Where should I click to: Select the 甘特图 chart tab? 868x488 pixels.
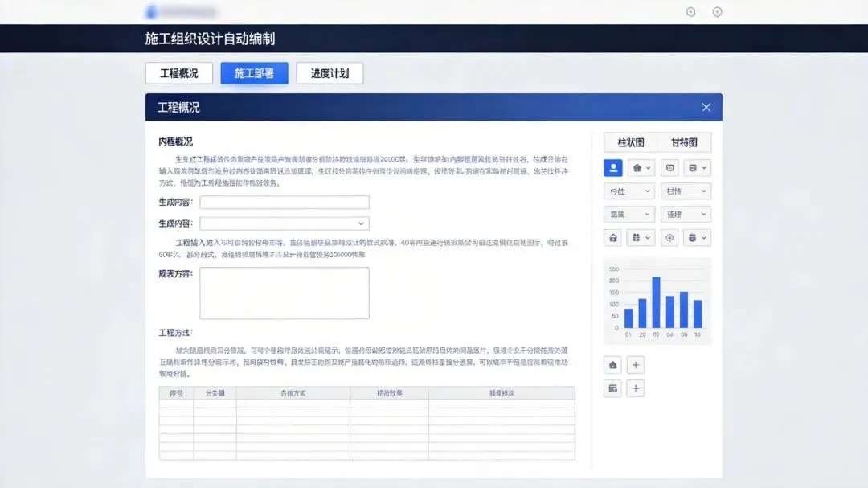pos(684,142)
